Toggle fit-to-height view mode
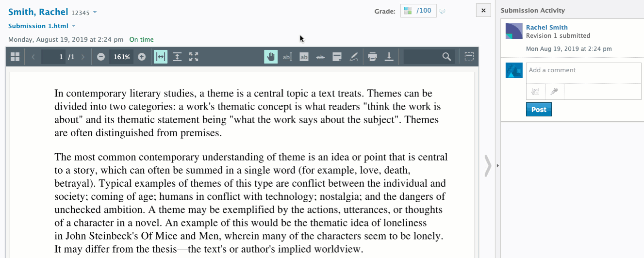The image size is (644, 258). coord(177,57)
